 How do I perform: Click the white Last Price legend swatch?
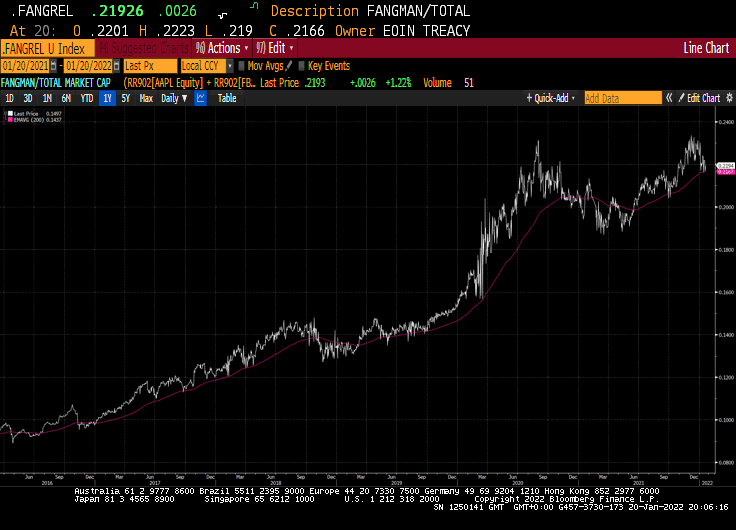pyautogui.click(x=10, y=114)
